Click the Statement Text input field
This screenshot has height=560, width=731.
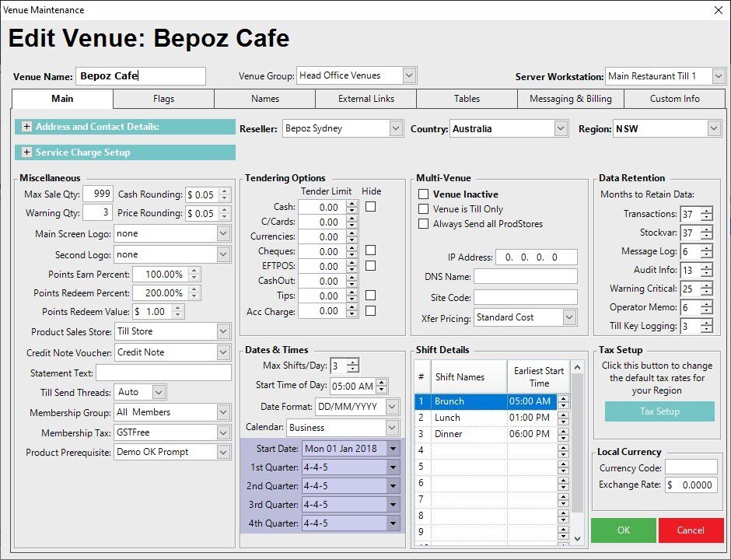163,373
